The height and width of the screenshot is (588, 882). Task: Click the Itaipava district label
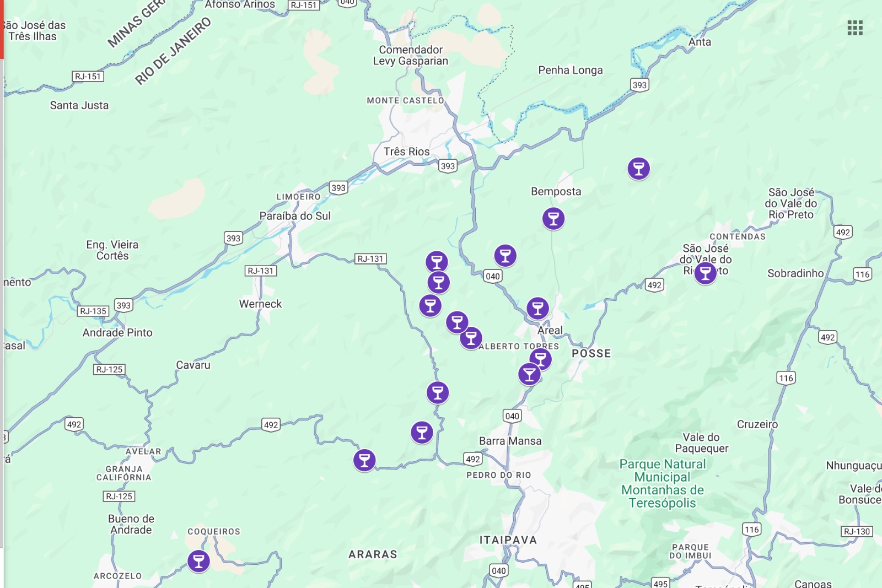coord(508,540)
